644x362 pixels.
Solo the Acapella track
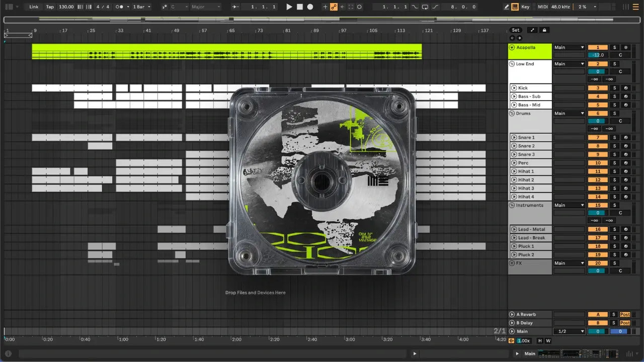(614, 47)
